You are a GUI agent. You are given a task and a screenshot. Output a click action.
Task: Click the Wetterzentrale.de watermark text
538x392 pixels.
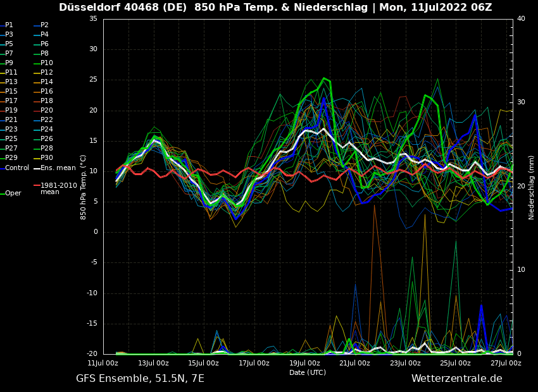coord(456,379)
